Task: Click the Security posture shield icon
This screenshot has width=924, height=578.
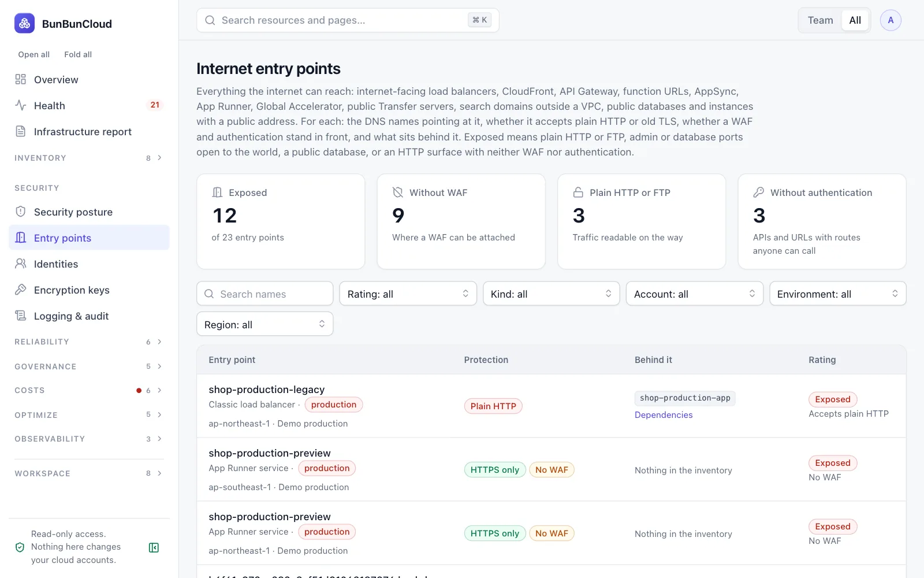Action: (x=21, y=212)
